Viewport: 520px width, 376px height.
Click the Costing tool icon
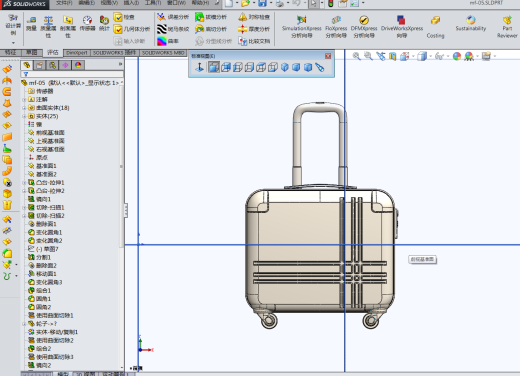click(x=435, y=27)
